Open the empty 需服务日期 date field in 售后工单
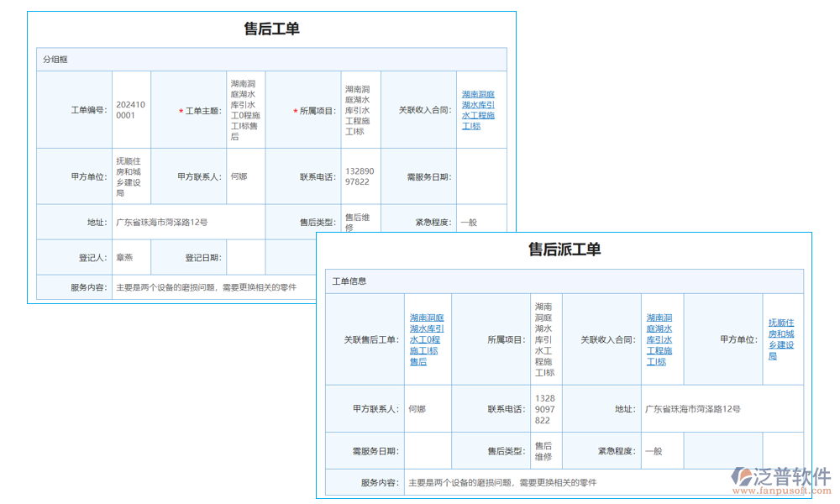840x504 pixels. click(x=479, y=176)
